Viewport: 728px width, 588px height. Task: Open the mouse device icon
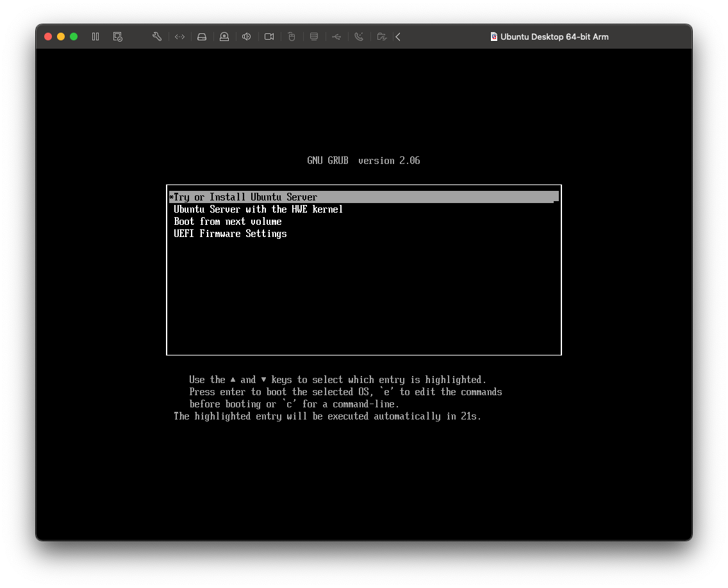click(x=292, y=37)
